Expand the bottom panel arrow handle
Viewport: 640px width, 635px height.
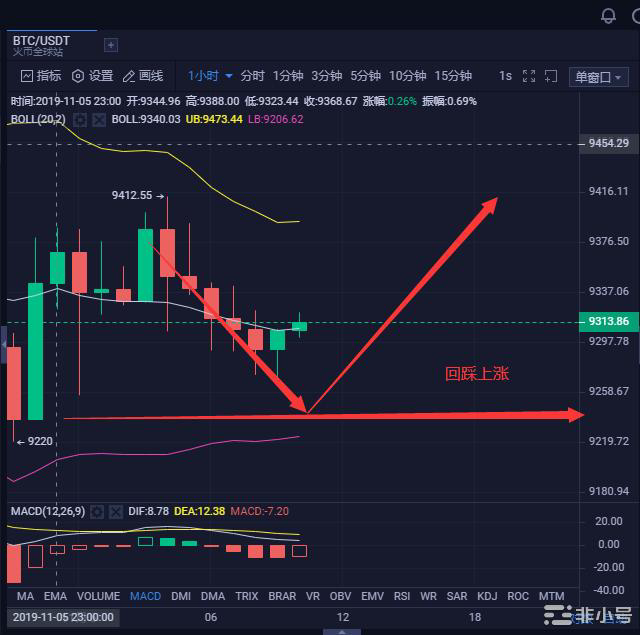click(x=342, y=632)
